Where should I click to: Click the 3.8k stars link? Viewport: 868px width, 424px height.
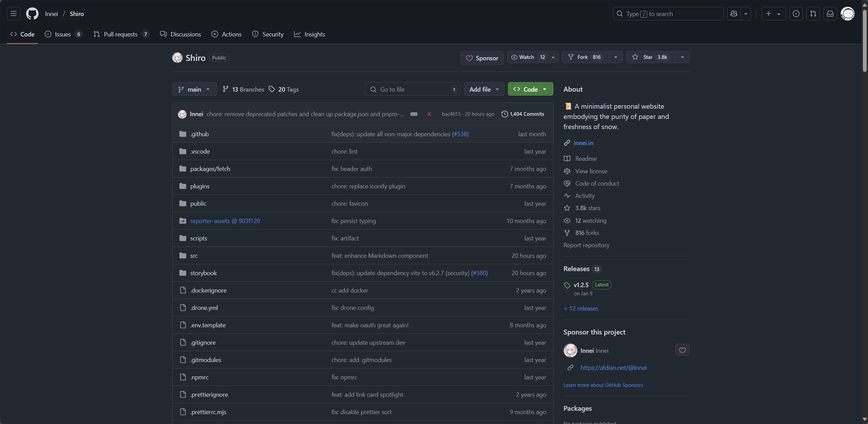pyautogui.click(x=588, y=208)
